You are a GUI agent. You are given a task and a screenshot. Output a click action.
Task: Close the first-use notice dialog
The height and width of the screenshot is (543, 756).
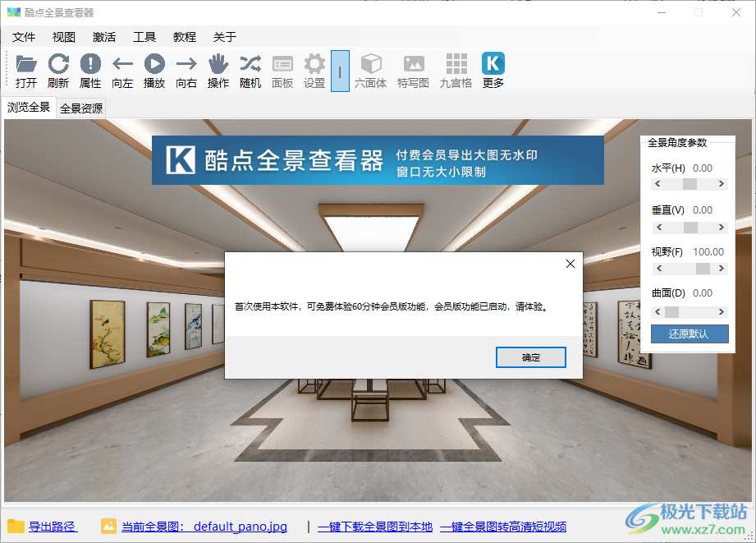[570, 264]
